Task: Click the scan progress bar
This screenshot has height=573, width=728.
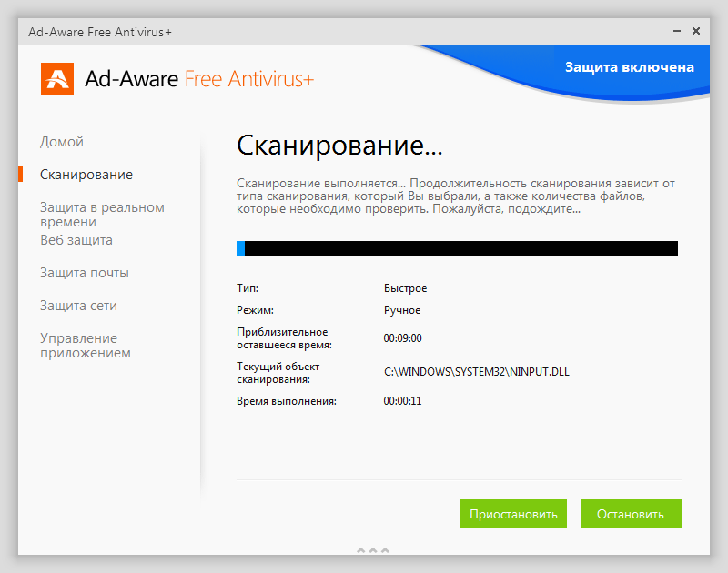Action: [458, 248]
